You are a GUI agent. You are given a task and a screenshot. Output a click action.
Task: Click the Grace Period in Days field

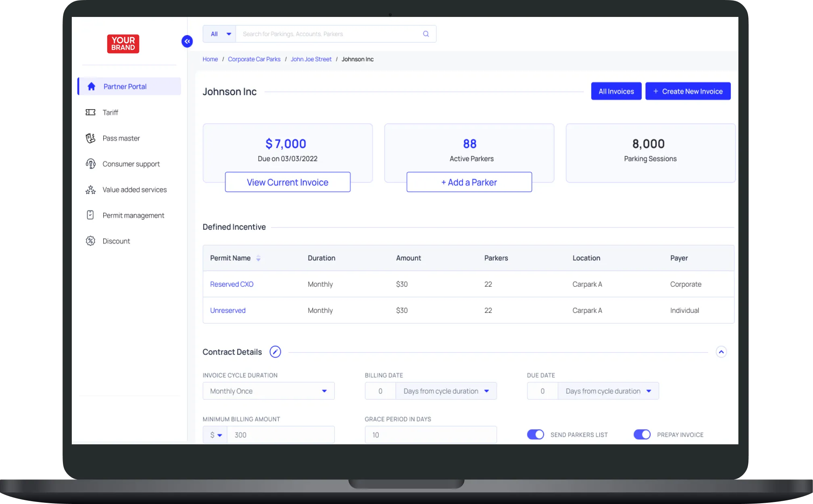(x=431, y=435)
